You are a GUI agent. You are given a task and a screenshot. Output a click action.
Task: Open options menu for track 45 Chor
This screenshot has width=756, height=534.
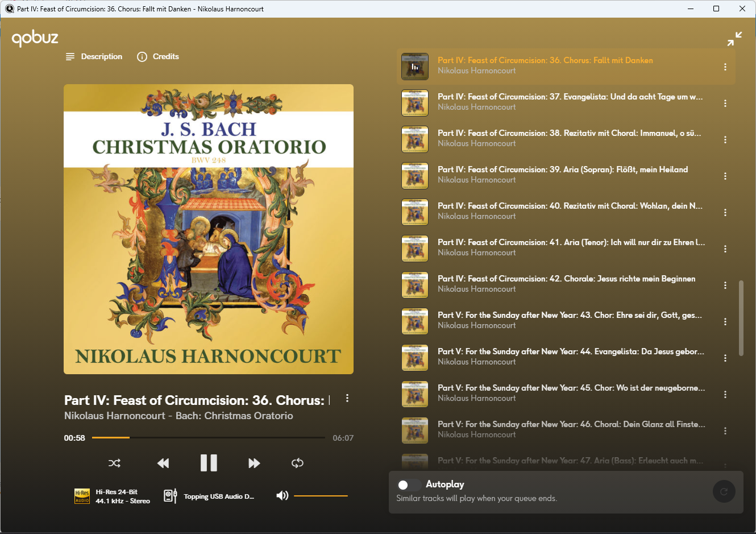tap(725, 395)
